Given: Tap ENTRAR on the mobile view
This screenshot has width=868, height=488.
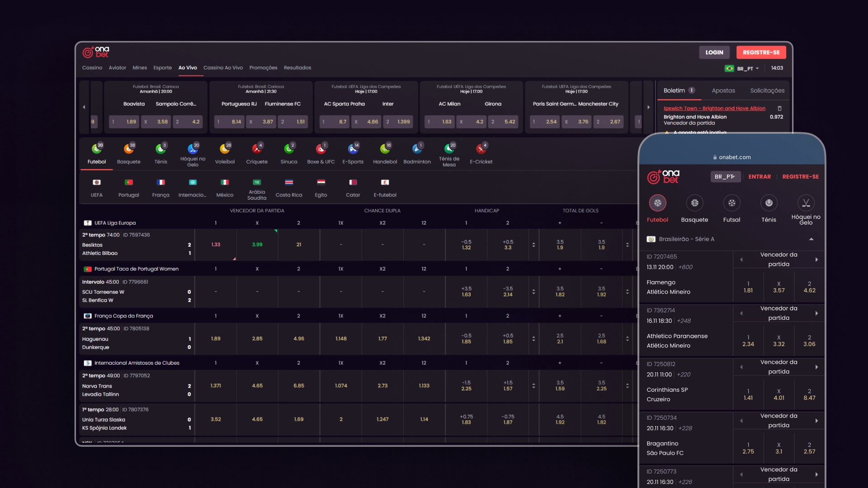Looking at the screenshot, I should point(759,177).
